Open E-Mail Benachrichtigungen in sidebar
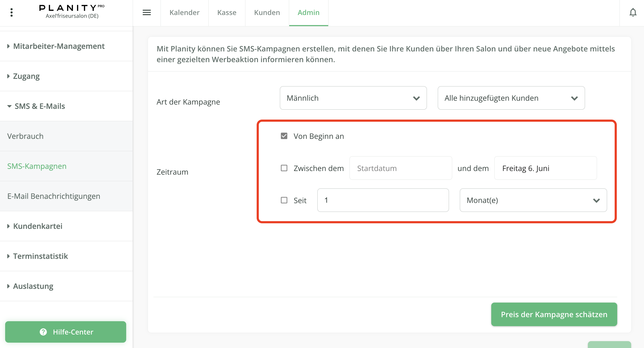Image resolution: width=644 pixels, height=348 pixels. tap(54, 196)
